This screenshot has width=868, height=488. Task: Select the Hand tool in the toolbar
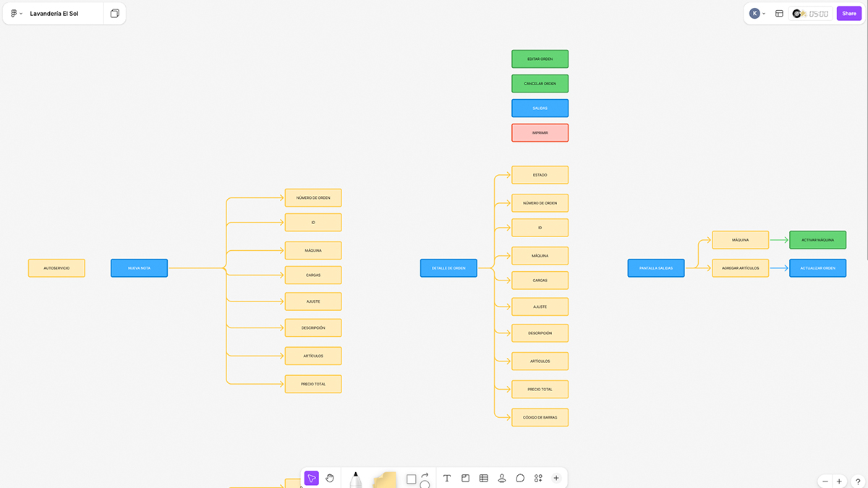(x=330, y=478)
